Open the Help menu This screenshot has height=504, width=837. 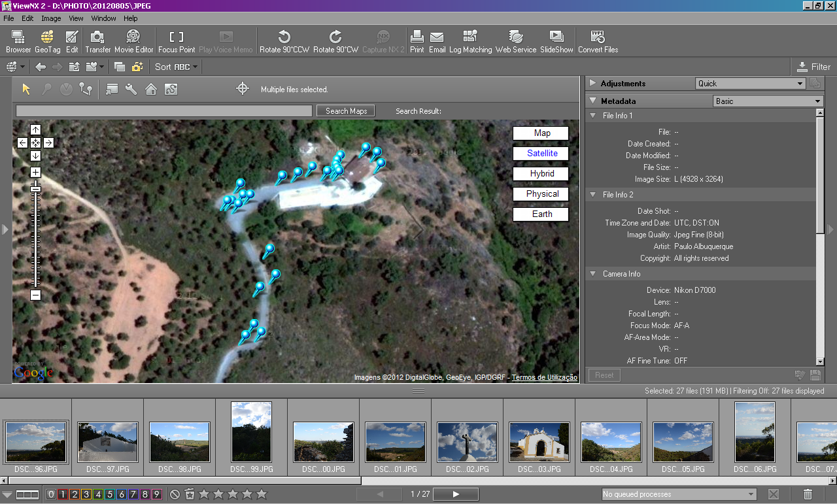coord(130,18)
